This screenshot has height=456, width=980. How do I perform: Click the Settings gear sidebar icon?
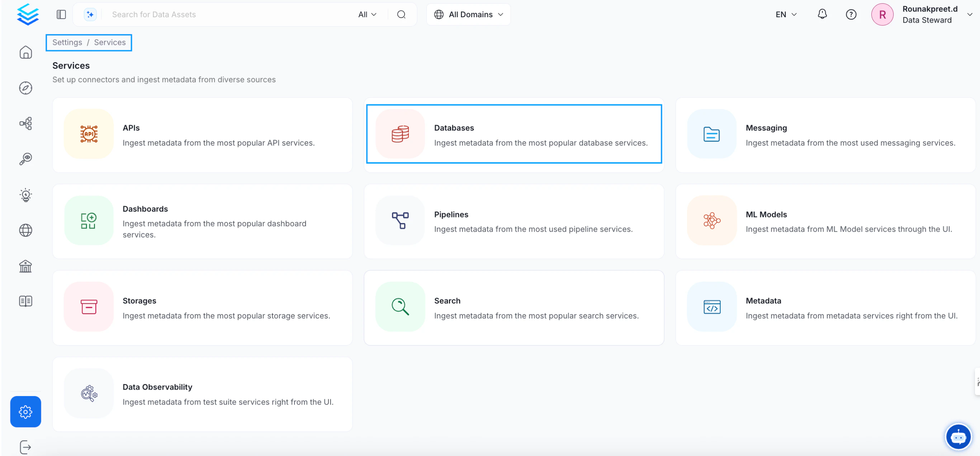pos(25,412)
